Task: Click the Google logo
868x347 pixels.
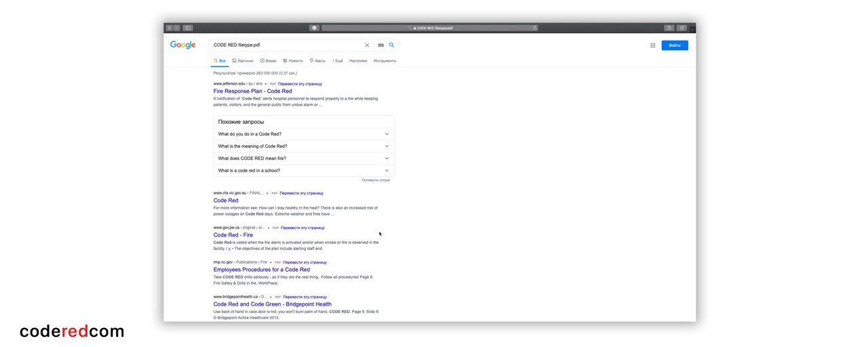Action: click(182, 45)
